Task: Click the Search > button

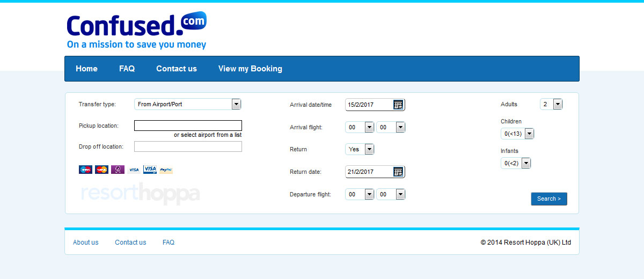Action: (x=549, y=199)
